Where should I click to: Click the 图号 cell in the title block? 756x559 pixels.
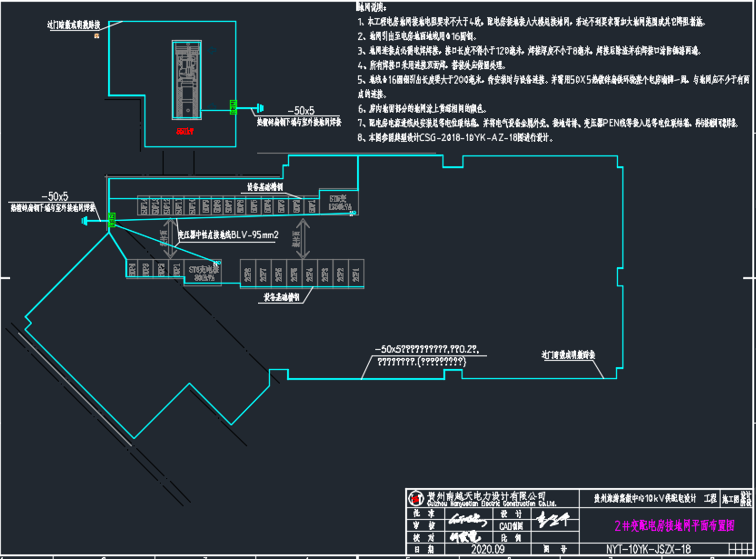pyautogui.click(x=554, y=549)
